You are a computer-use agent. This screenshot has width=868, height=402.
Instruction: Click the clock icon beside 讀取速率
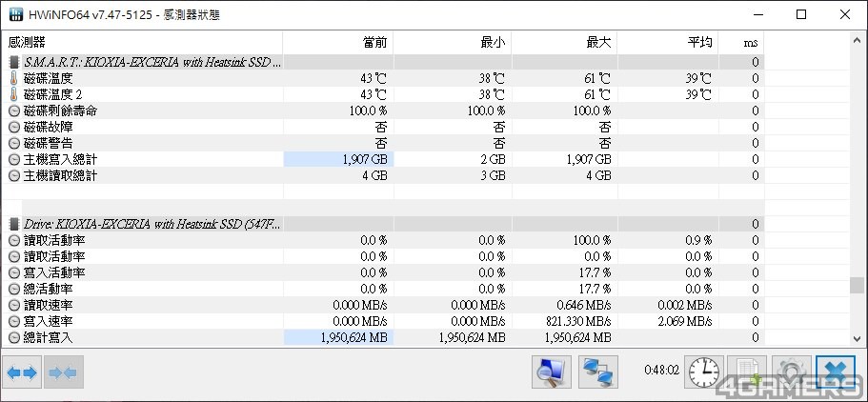14,305
